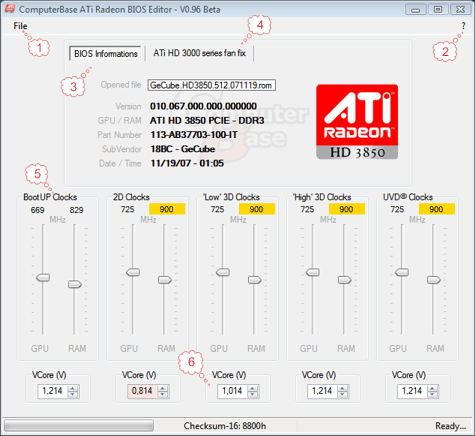
Task: Click the 'High' 3D Clocks RAM slider handle
Action: click(x=344, y=280)
